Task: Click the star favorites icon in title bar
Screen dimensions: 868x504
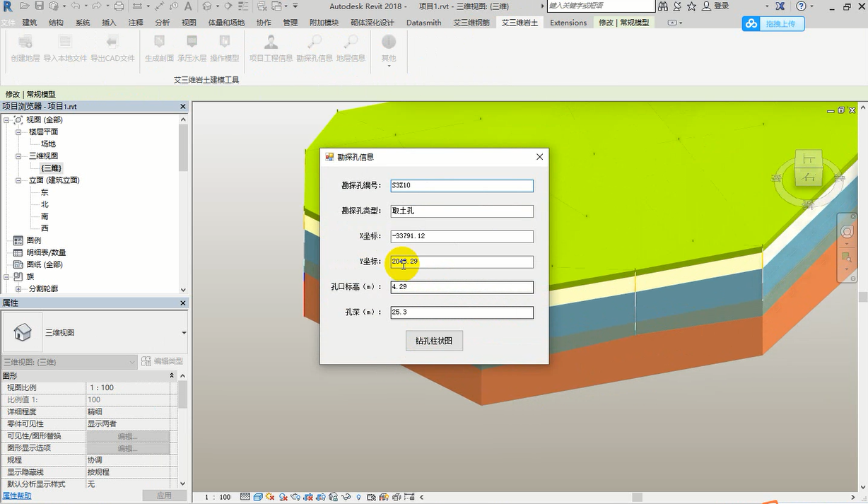Action: 691,6
